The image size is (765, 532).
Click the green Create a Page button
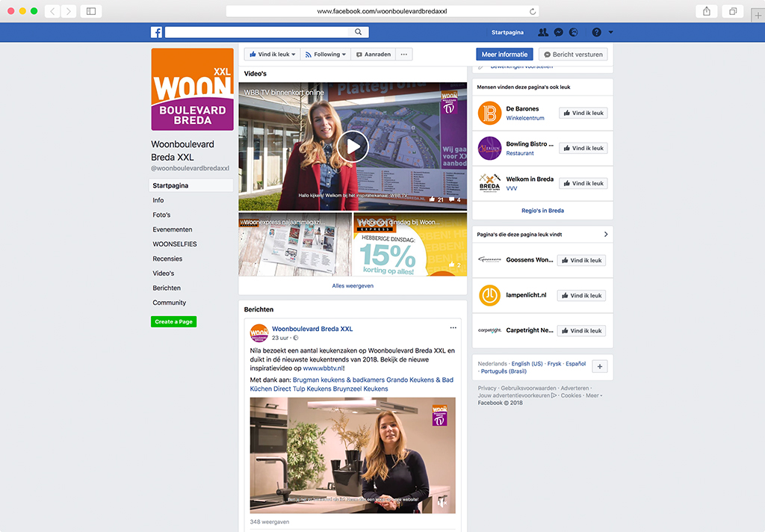173,321
